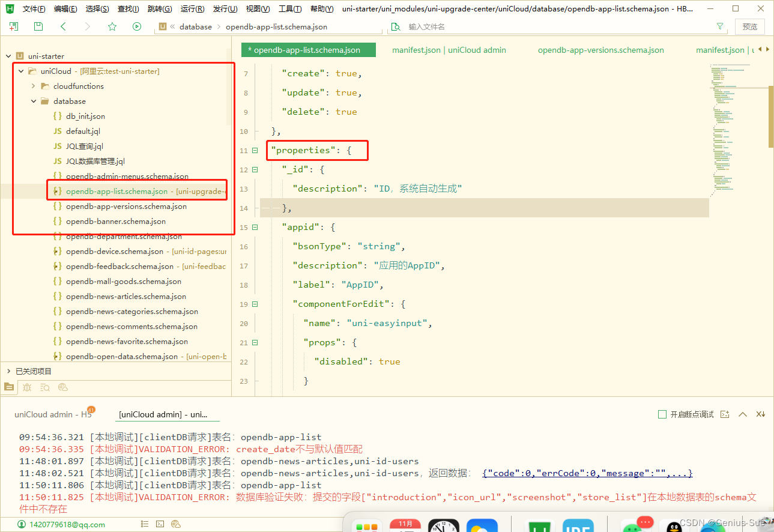Open the returned data JSON link
Viewport: 774px width, 532px height.
pos(587,473)
